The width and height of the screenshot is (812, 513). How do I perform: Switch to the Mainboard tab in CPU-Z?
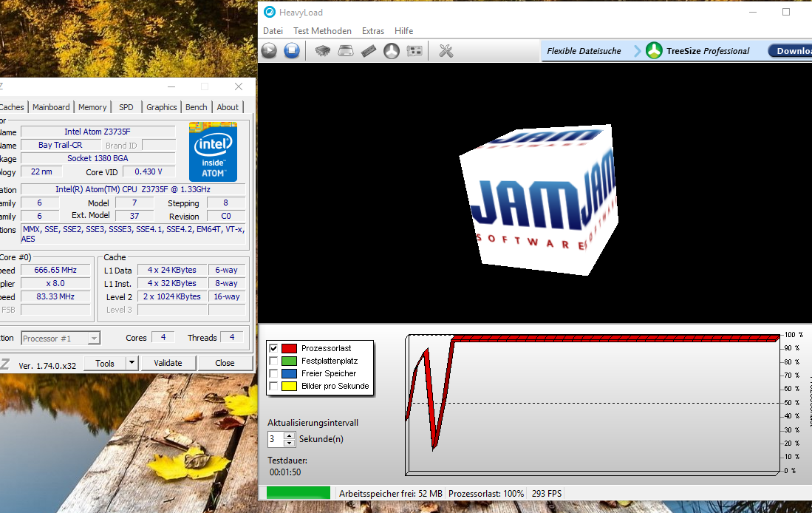point(51,107)
